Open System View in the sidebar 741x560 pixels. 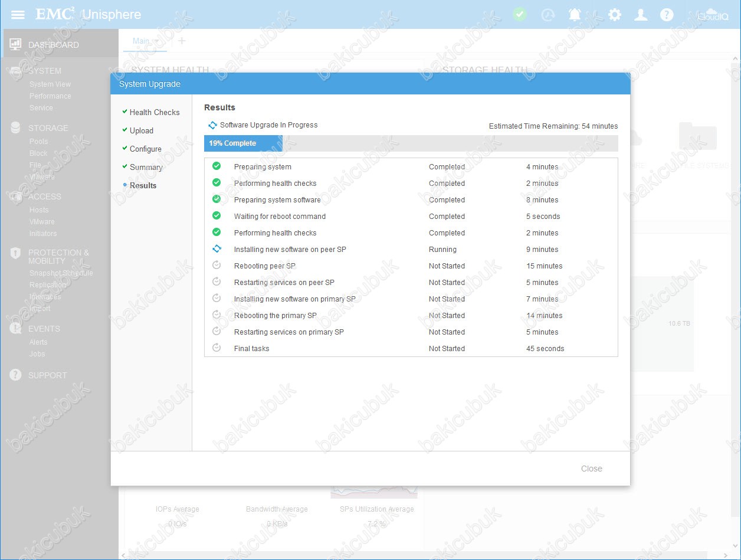point(50,84)
